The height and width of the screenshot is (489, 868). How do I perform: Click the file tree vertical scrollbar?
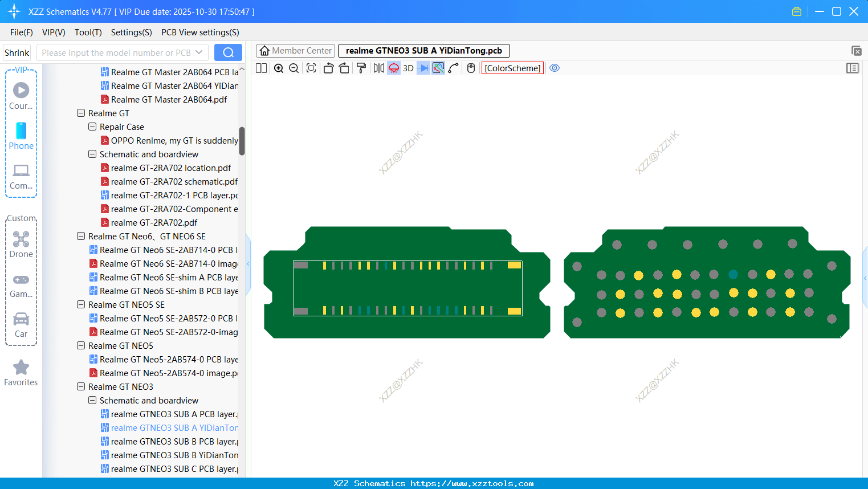click(242, 141)
